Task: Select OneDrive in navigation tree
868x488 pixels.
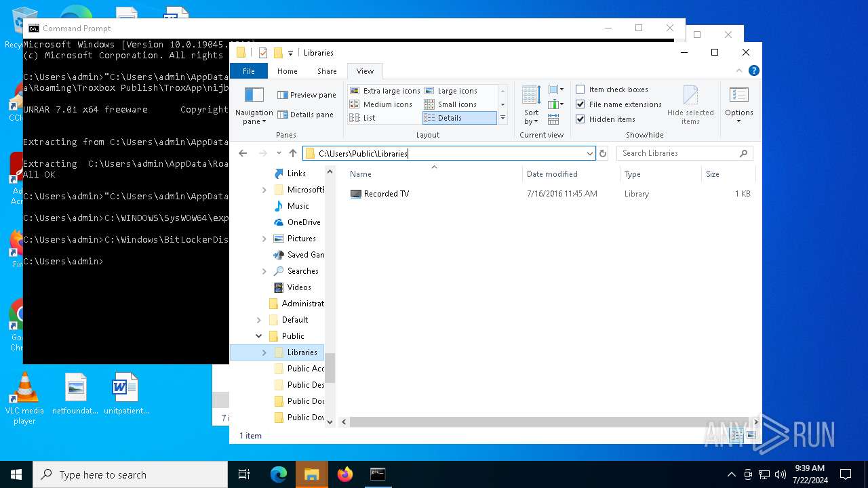Action: click(x=303, y=222)
